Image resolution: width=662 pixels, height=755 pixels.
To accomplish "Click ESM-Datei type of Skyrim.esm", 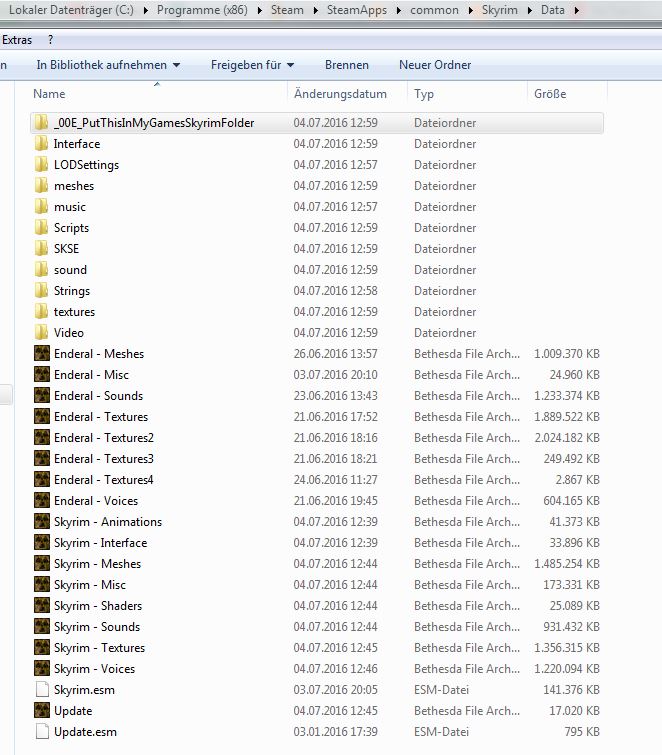I will 441,690.
